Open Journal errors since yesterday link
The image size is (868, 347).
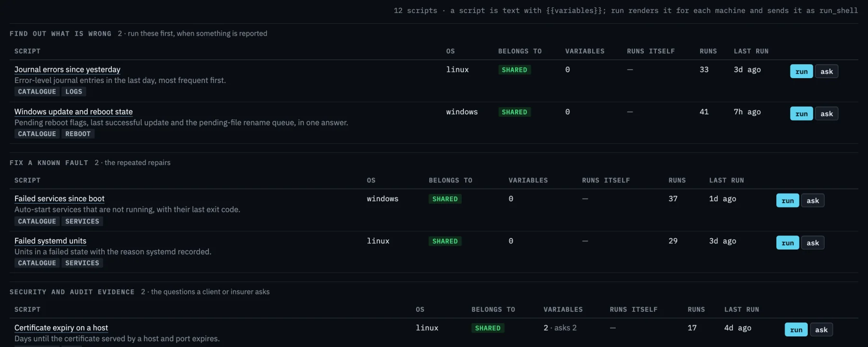[x=68, y=69]
